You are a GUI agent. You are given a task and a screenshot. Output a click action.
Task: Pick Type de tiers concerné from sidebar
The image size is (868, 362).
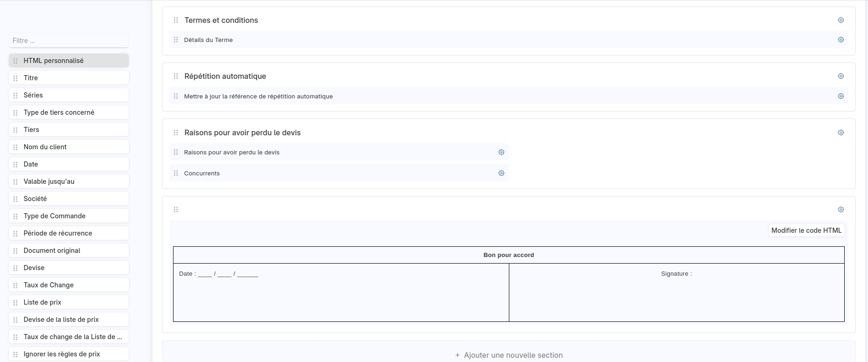(x=69, y=112)
